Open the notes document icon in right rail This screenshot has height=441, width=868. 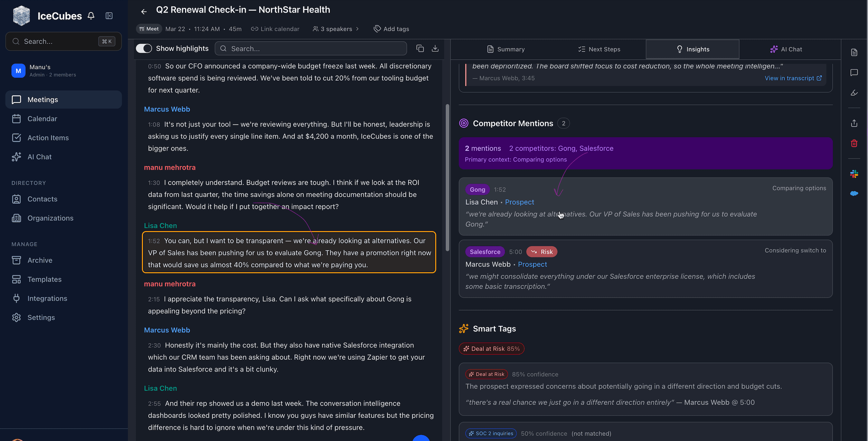(855, 52)
